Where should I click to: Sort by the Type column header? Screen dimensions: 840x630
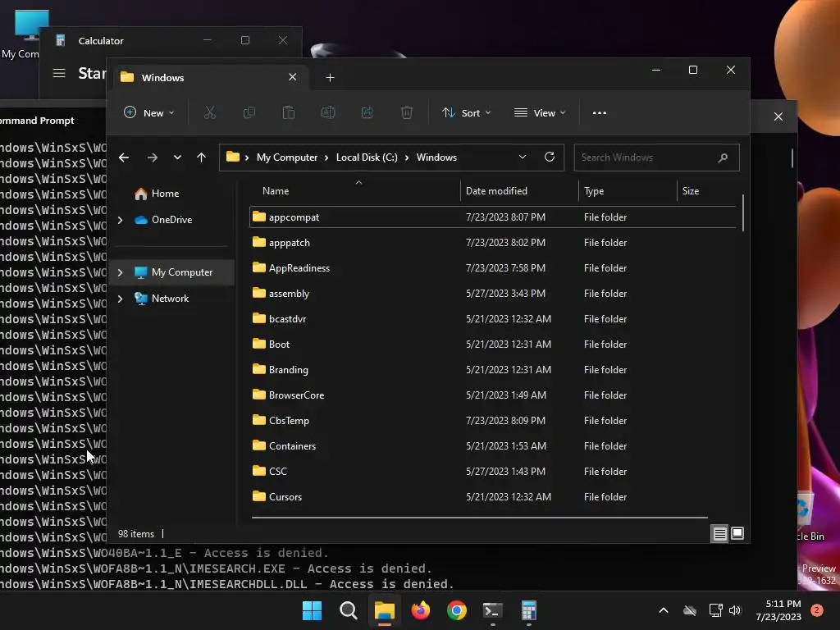(628, 190)
